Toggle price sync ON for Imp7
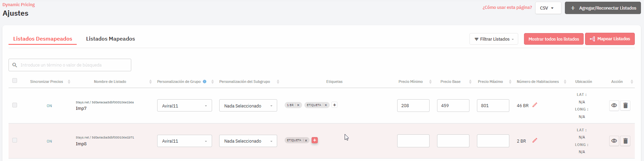The width and height of the screenshot is (644, 161). click(49, 106)
